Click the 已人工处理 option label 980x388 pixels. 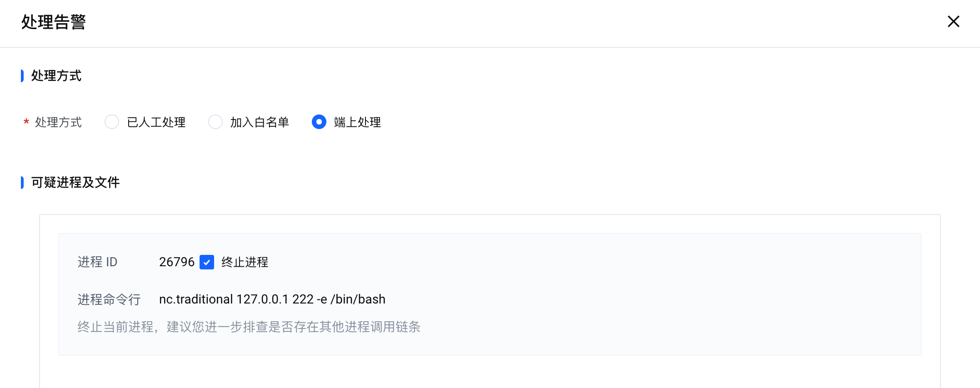[x=156, y=122]
